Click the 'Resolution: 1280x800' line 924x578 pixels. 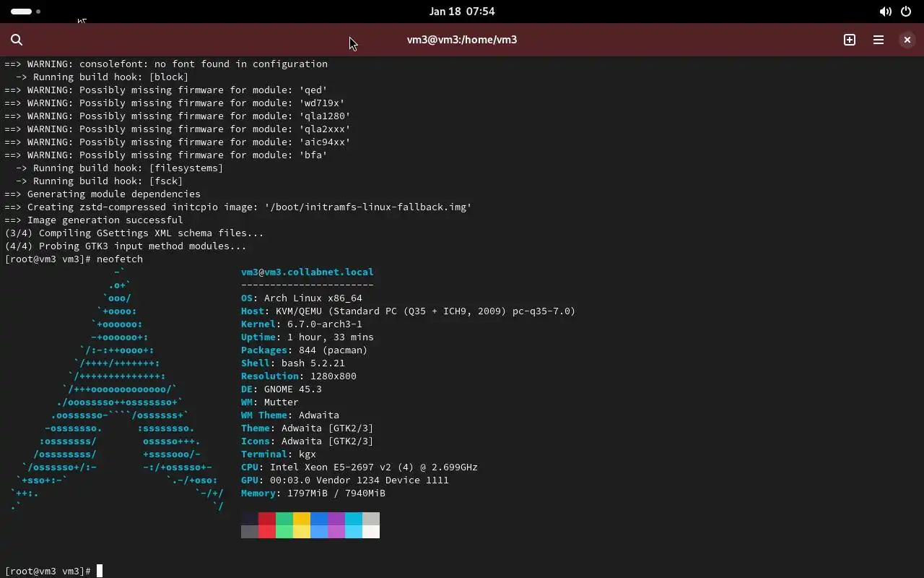pyautogui.click(x=299, y=376)
